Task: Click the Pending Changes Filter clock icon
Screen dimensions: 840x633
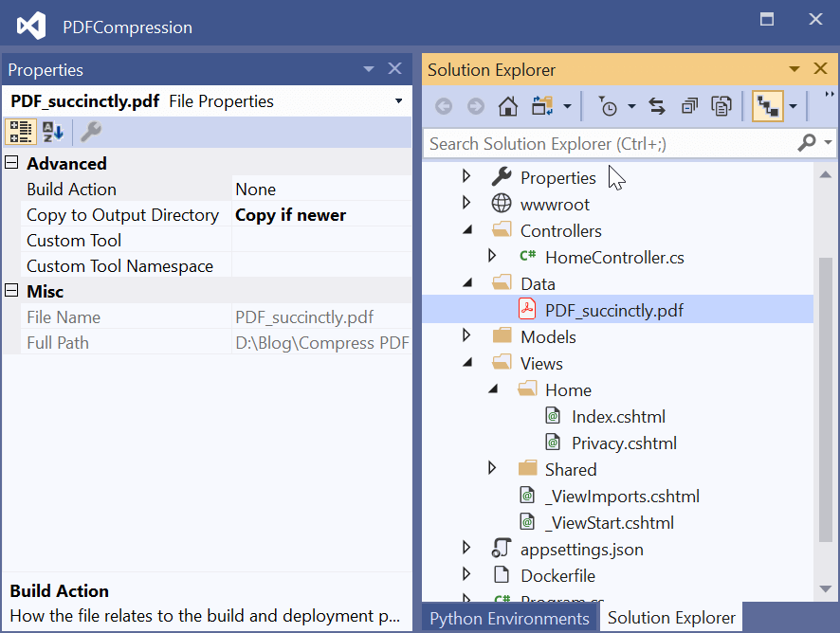Action: point(609,106)
